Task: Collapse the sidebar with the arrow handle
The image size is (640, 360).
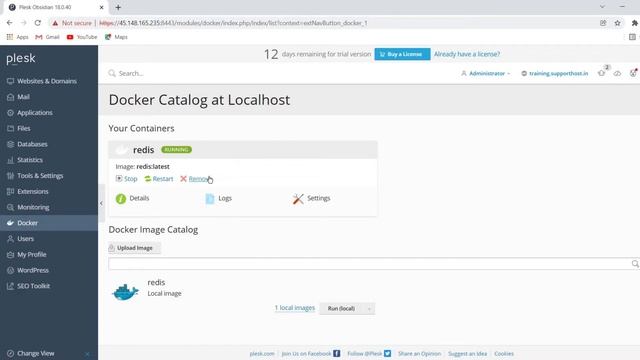Action: pyautogui.click(x=101, y=203)
